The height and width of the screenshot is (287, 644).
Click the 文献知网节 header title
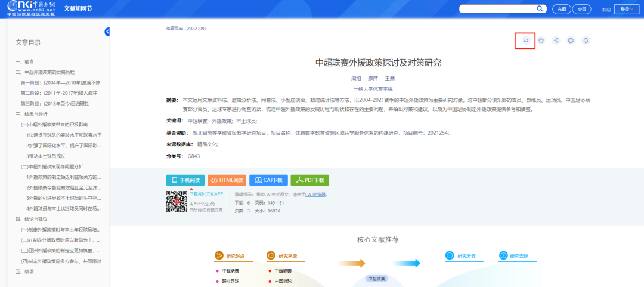coord(78,8)
